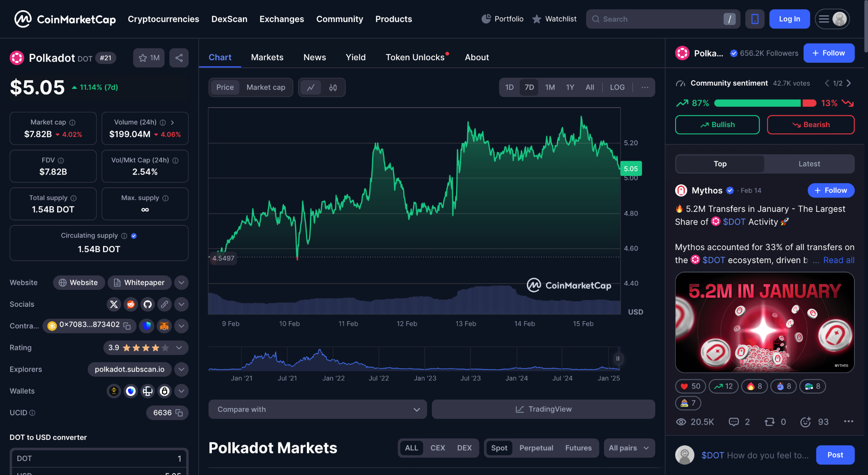Open Polkadot Reddit social link
The width and height of the screenshot is (868, 475).
point(131,304)
